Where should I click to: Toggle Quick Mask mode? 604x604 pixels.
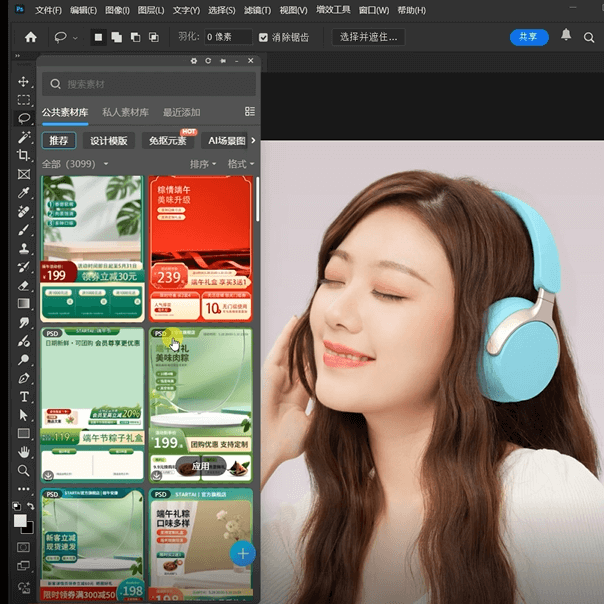(x=23, y=547)
